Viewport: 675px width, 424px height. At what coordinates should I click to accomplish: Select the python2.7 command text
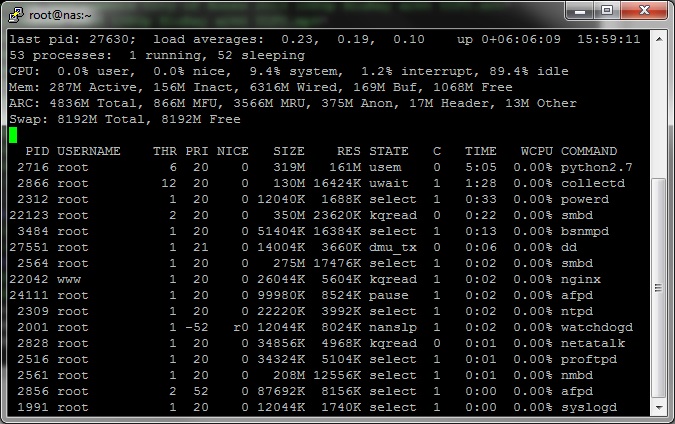(597, 167)
